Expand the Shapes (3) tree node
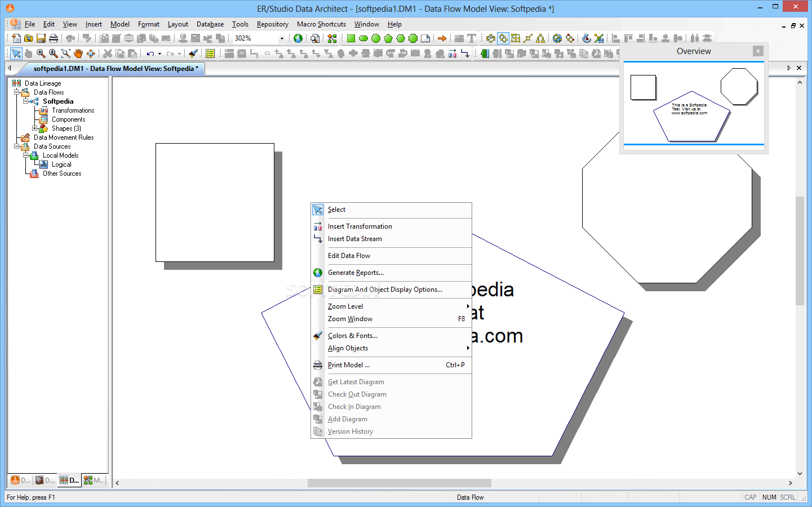The height and width of the screenshot is (507, 812). pyautogui.click(x=35, y=128)
